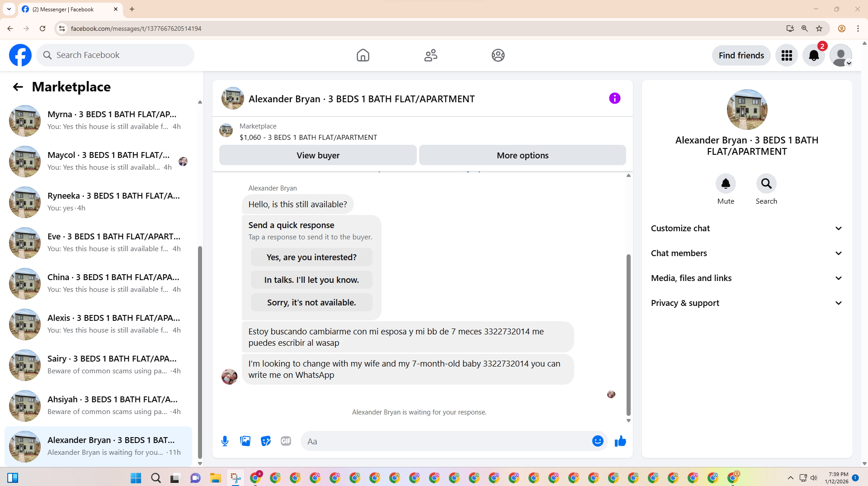Open taskbar Search icon
Viewport: 868px width, 486px height.
coord(156,478)
